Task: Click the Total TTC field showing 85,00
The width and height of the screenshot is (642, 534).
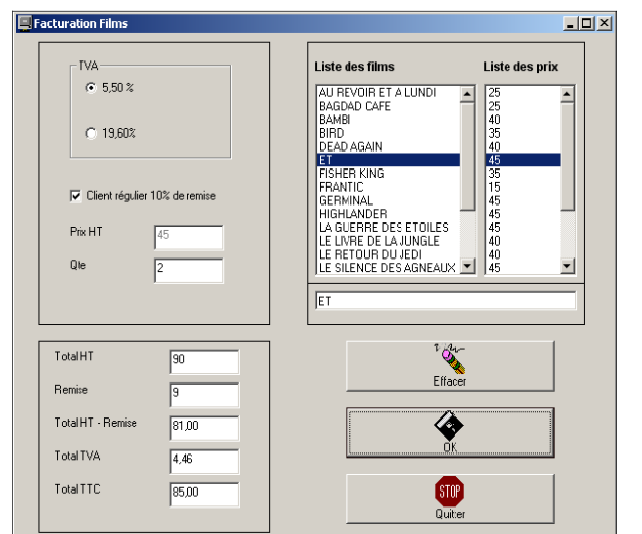Action: click(x=204, y=494)
